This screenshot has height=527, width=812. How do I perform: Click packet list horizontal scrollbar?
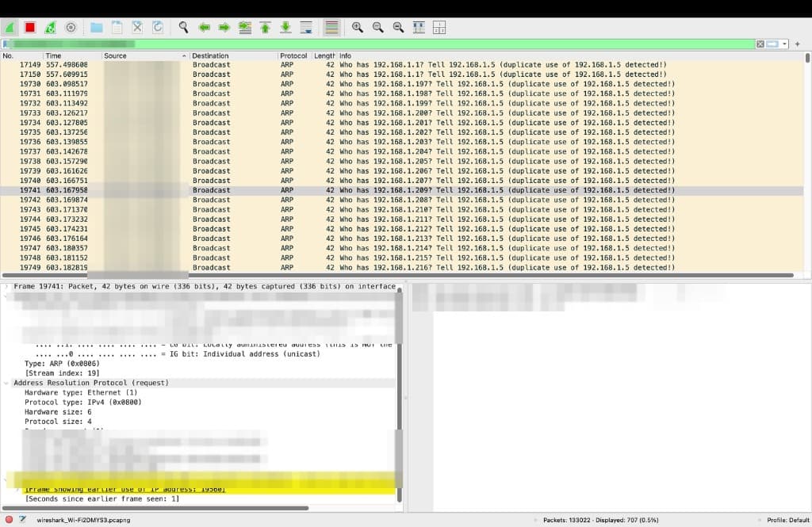pyautogui.click(x=398, y=276)
